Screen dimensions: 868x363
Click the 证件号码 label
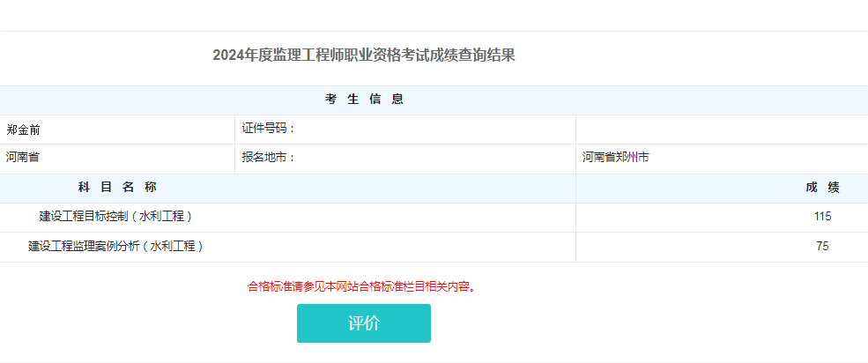coord(268,129)
